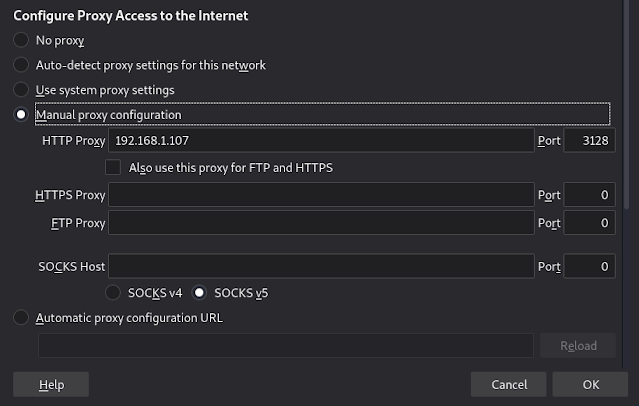Image resolution: width=639 pixels, height=406 pixels.
Task: Click the HTTP Proxy address field
Action: pos(320,141)
